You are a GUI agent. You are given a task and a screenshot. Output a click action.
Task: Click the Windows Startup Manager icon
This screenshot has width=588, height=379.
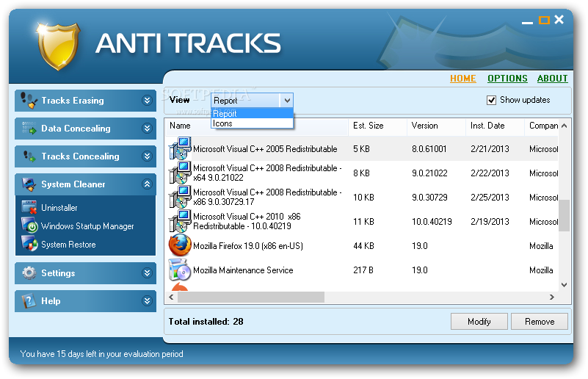(29, 225)
